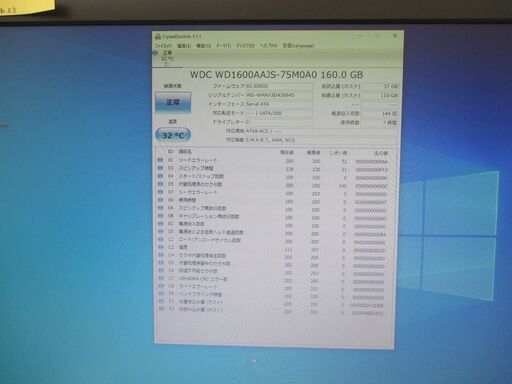Click the blue status icon for attribute 01 リードエラーレート
Image resolution: width=512 pixels, height=384 pixels.
click(x=160, y=160)
